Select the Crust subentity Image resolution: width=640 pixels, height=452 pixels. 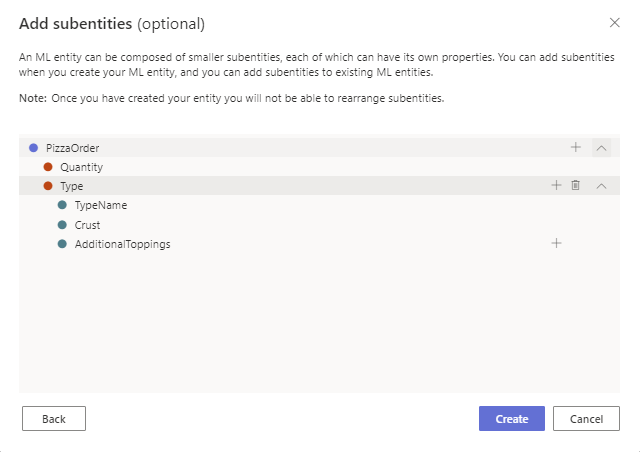(88, 225)
